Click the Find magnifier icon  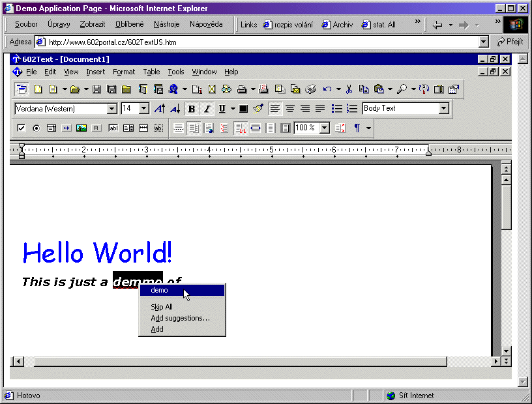click(x=402, y=89)
